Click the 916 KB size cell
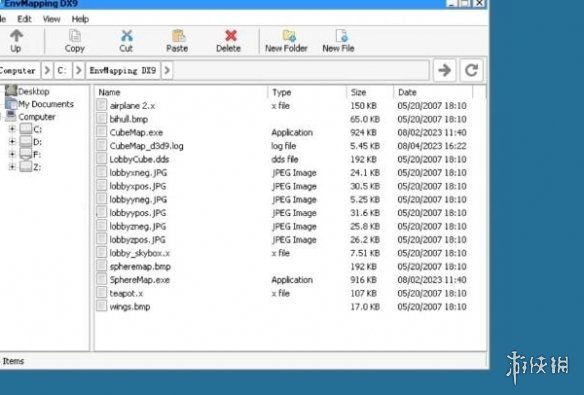 (363, 280)
